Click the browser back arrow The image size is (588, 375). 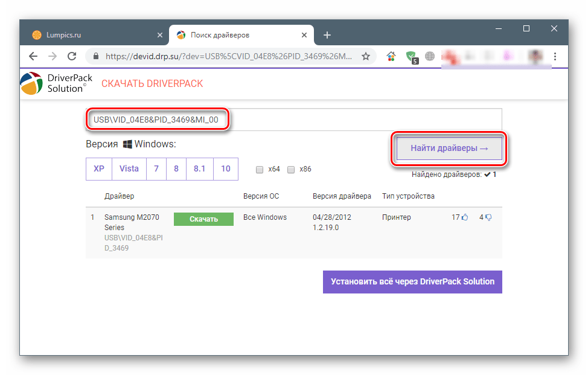coord(33,56)
